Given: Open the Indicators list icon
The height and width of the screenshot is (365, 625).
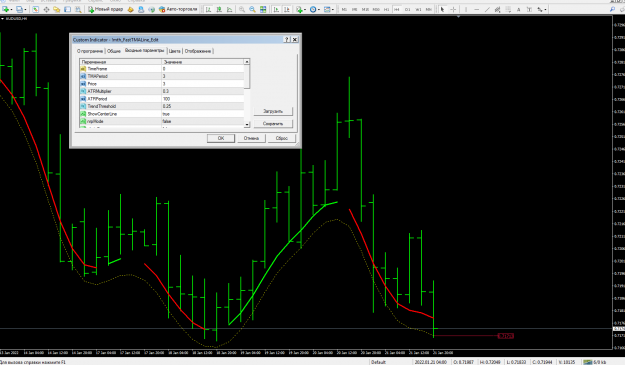Looking at the screenshot, I should click(x=299, y=9).
